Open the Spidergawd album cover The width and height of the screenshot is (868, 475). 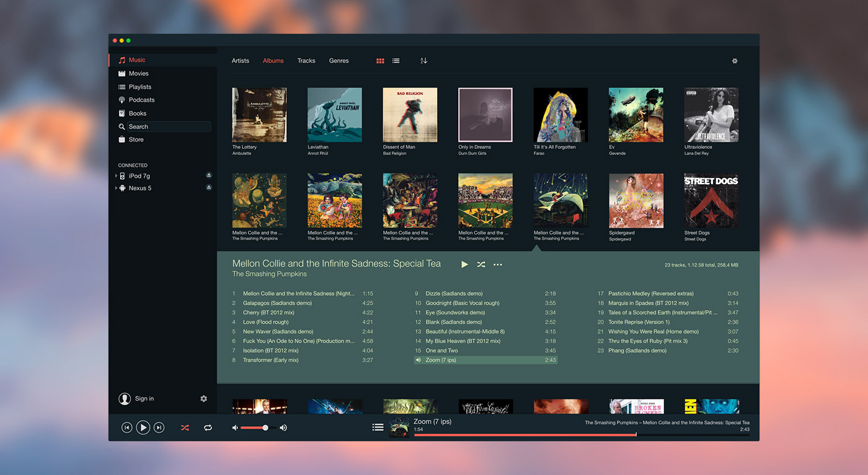click(636, 200)
